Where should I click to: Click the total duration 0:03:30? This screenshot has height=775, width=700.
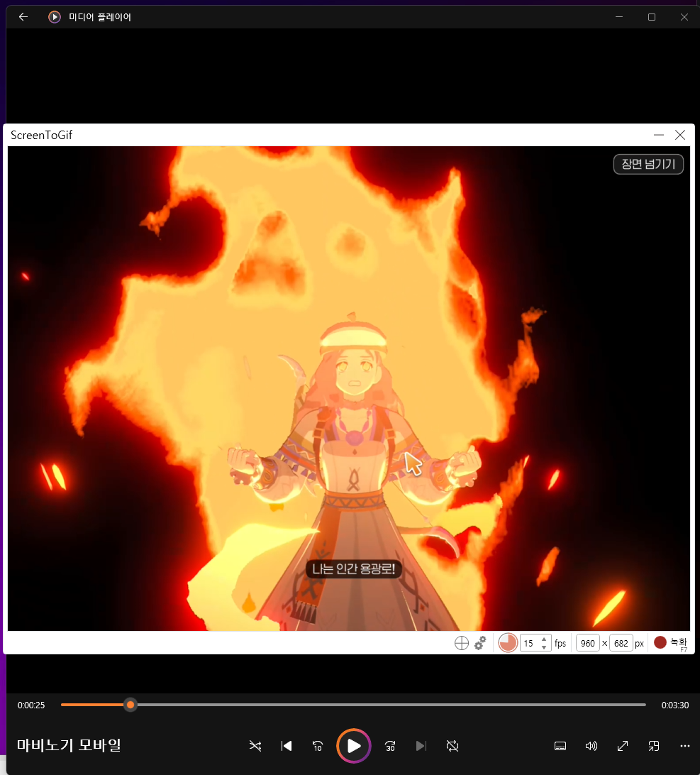tap(674, 705)
